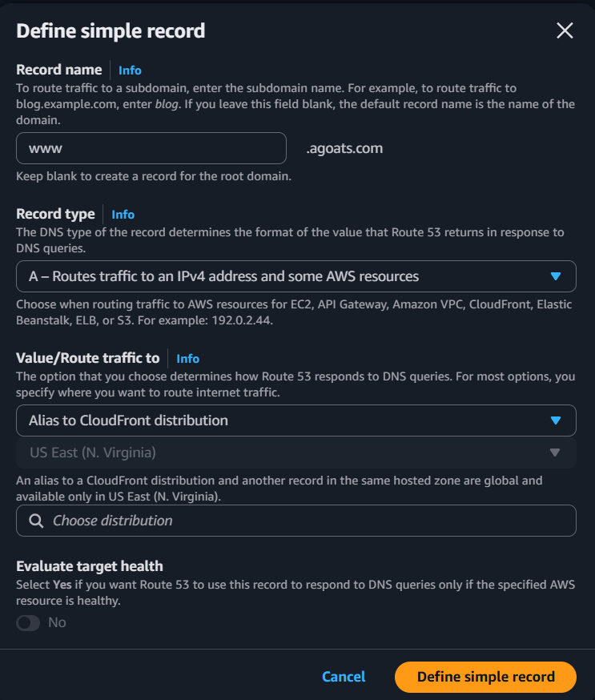The height and width of the screenshot is (700, 595).
Task: Click the blue arrow on Record type selector
Action: tap(556, 276)
